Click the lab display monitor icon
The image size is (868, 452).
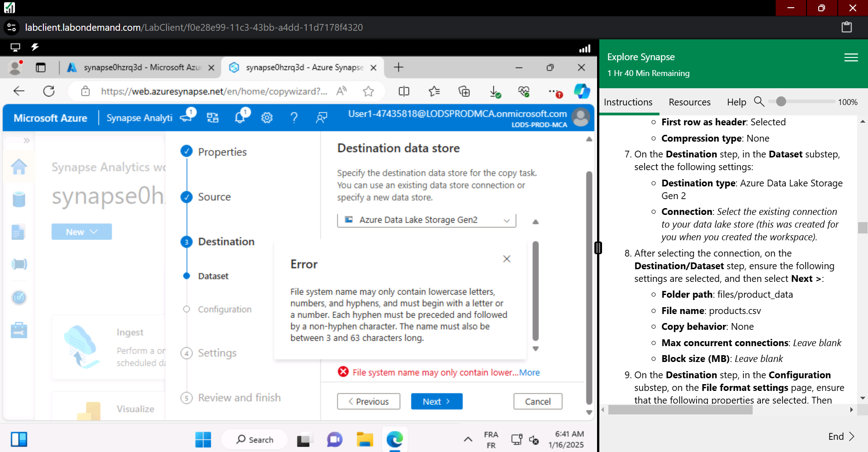[15, 47]
